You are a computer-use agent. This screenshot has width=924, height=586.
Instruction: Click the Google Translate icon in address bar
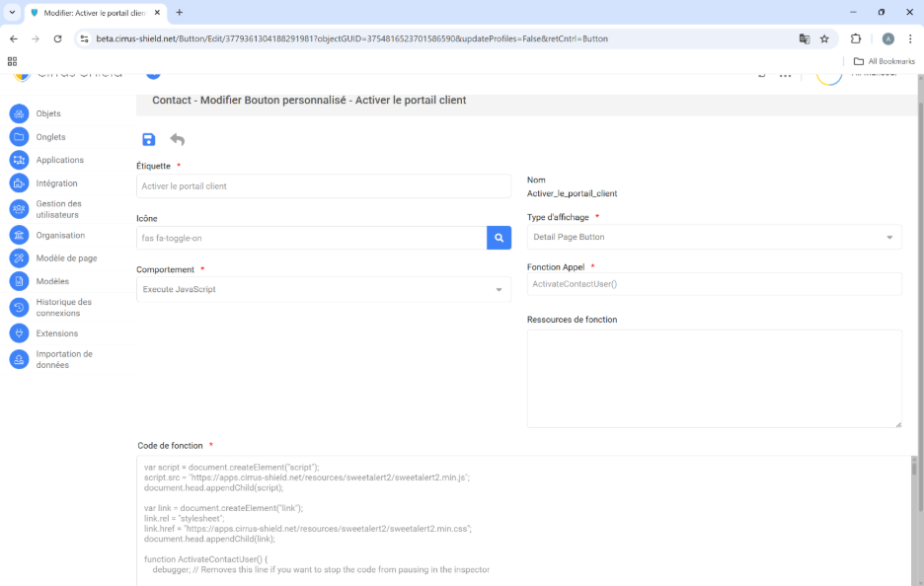click(x=805, y=38)
